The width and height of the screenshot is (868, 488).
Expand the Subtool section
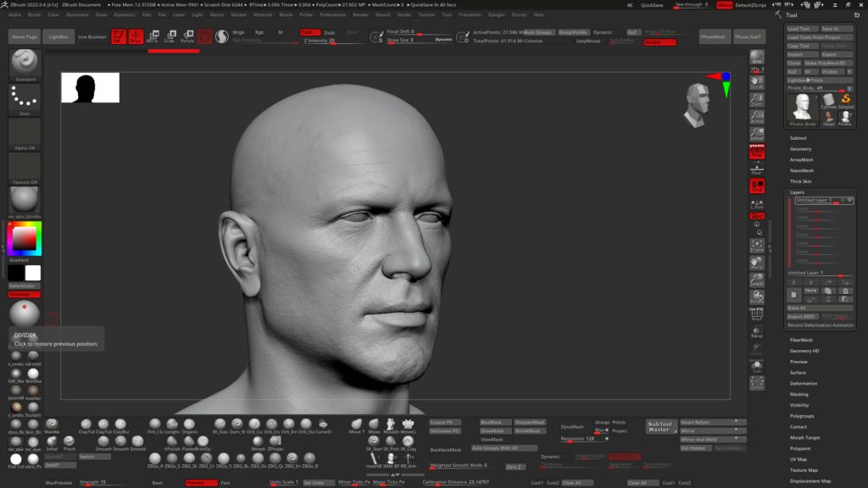pyautogui.click(x=798, y=137)
